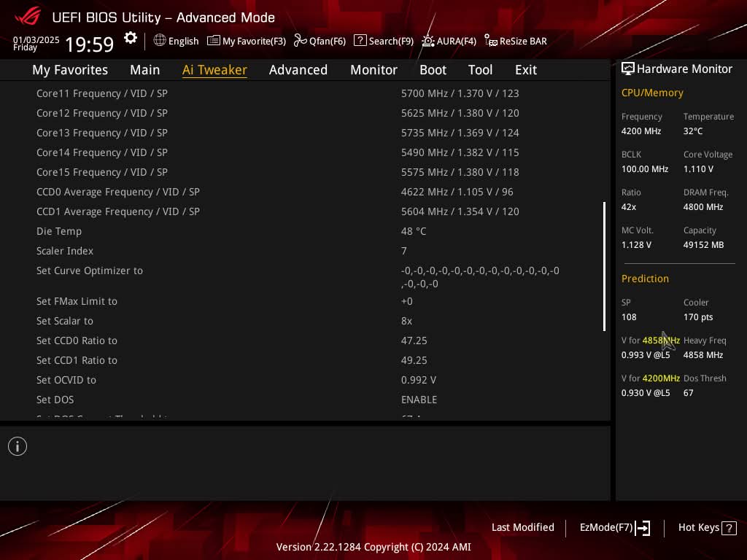This screenshot has width=747, height=560.
Task: Click the DRAM Freq. 4800 MHz value
Action: (703, 206)
